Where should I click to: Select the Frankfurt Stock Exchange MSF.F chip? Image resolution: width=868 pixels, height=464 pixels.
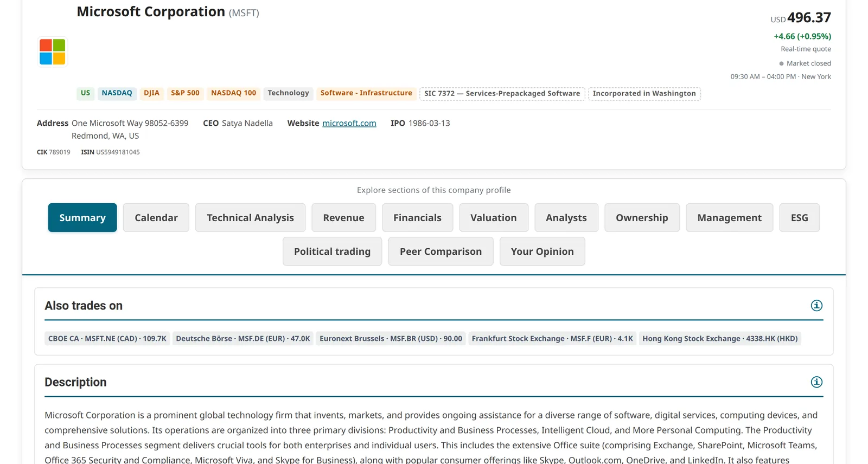pos(552,339)
